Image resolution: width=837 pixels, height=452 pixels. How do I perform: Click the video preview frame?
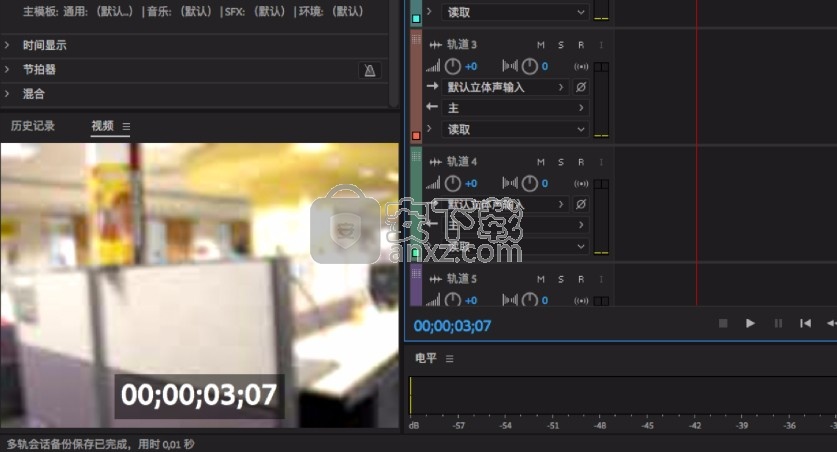click(x=200, y=285)
